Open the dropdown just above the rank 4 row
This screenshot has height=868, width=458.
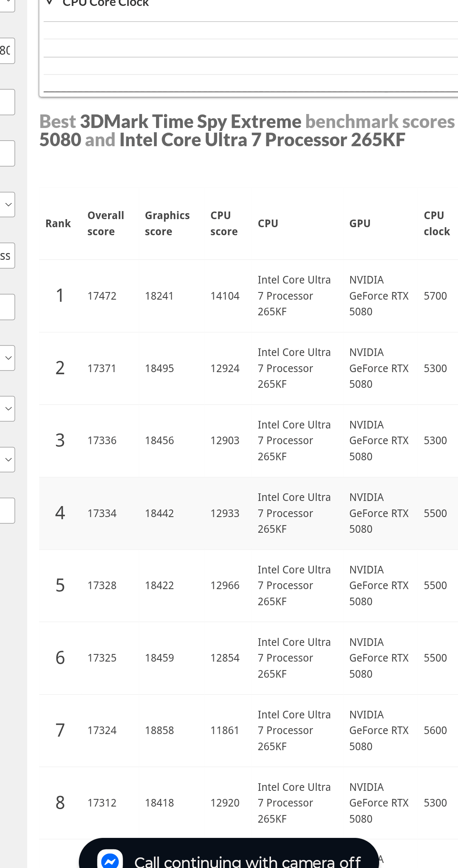7,460
